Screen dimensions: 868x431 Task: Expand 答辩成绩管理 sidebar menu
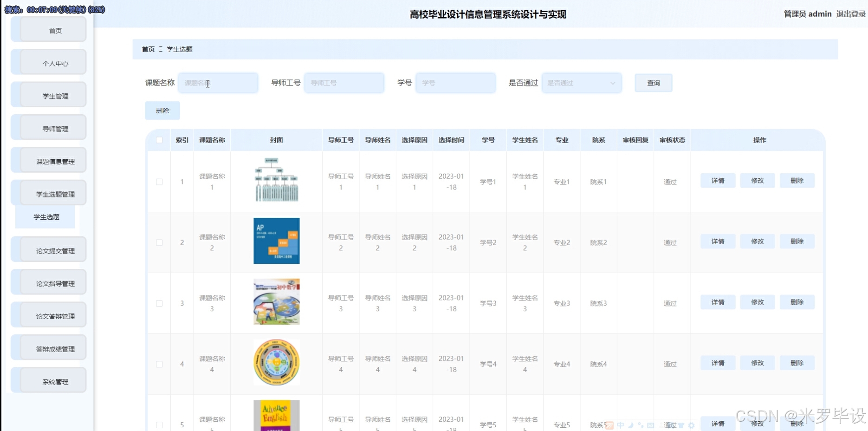tap(49, 348)
